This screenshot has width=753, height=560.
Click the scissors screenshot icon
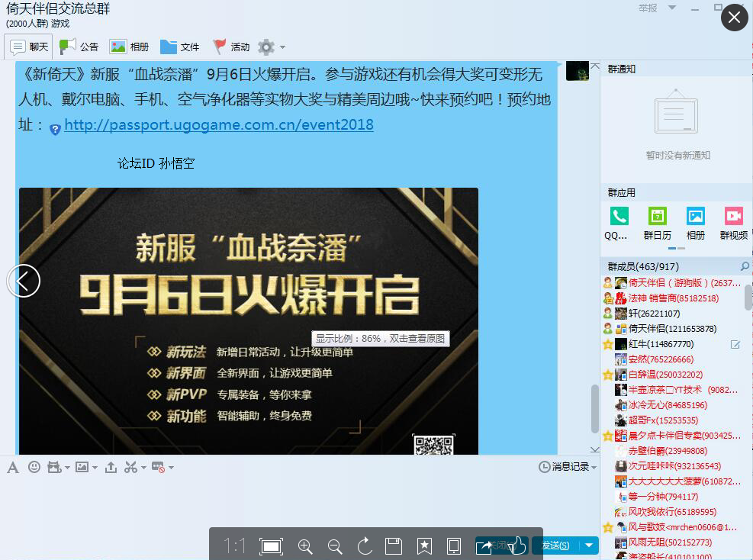click(130, 468)
